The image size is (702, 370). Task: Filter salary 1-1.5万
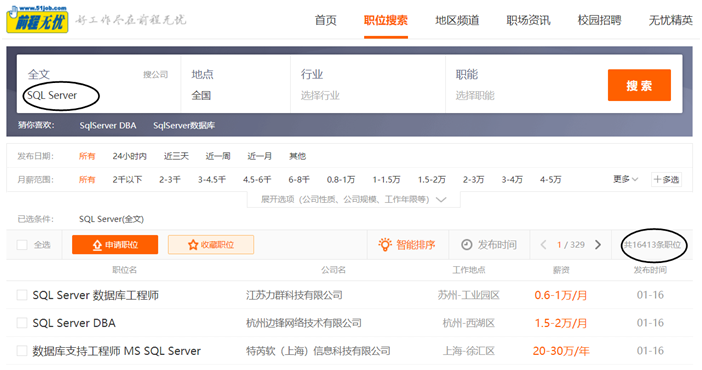pyautogui.click(x=386, y=180)
